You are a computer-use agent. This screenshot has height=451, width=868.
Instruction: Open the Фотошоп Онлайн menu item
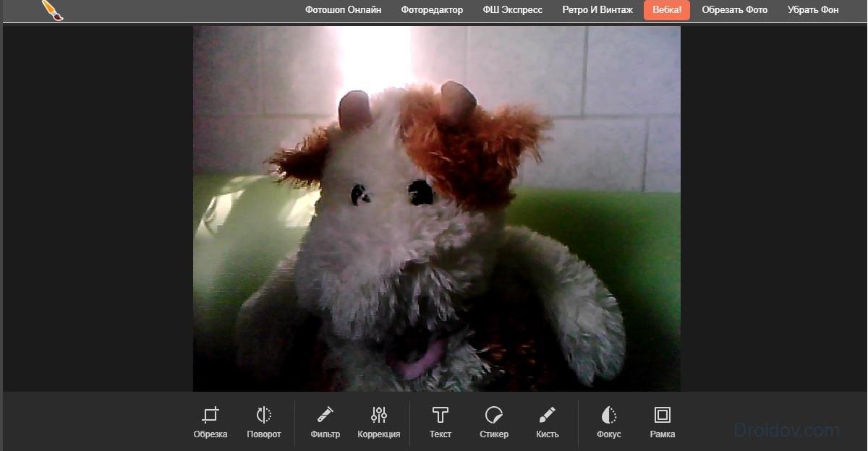pyautogui.click(x=344, y=10)
